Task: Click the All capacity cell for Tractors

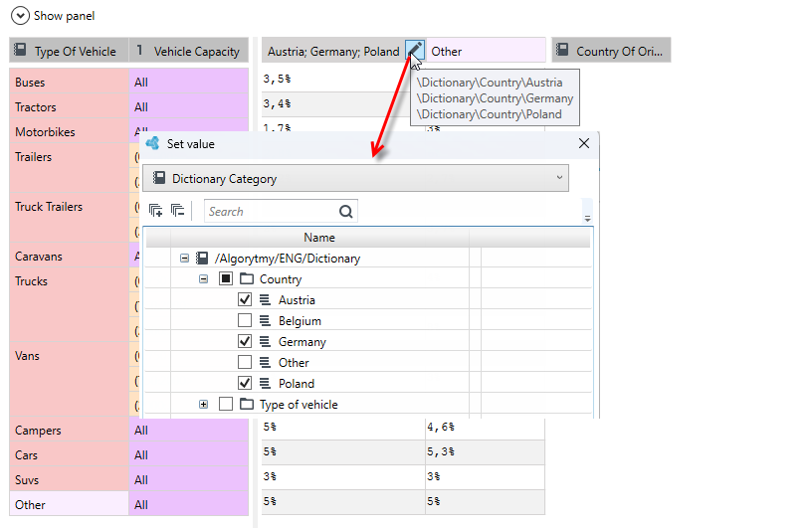Action: [x=188, y=106]
